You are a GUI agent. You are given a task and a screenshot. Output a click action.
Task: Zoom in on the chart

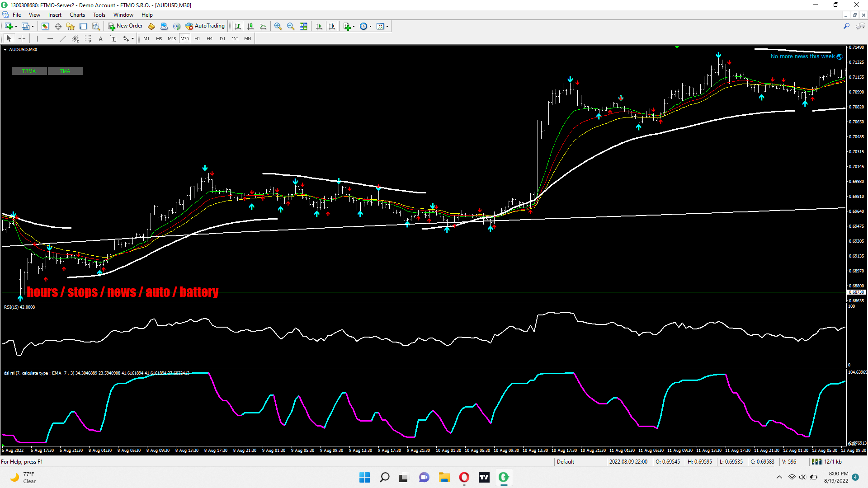pos(278,26)
